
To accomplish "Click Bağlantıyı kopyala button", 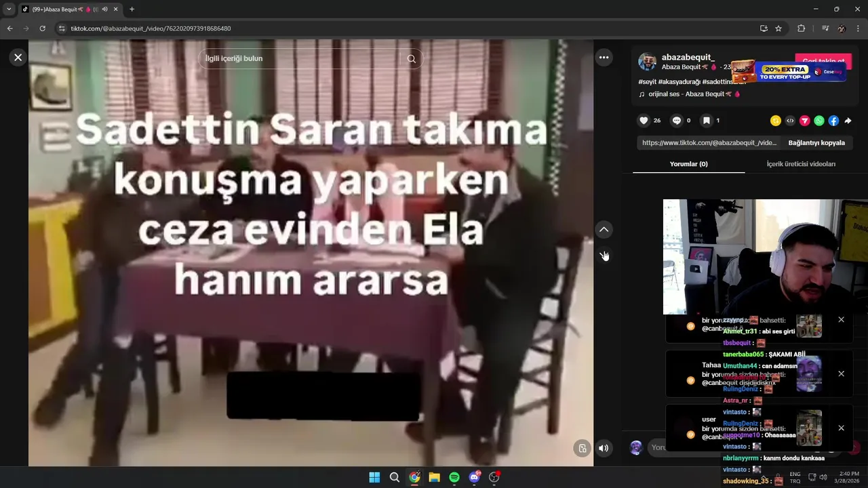I will point(816,143).
